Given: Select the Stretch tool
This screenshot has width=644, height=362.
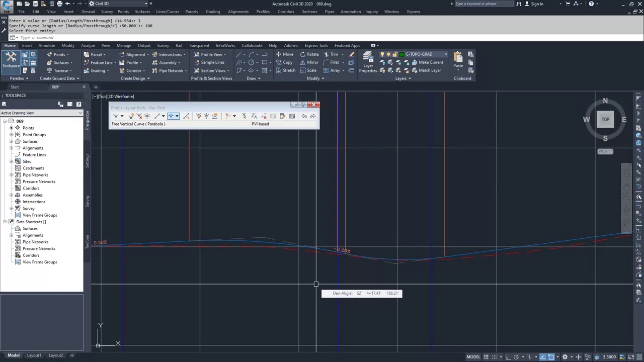Looking at the screenshot, I should (x=285, y=70).
